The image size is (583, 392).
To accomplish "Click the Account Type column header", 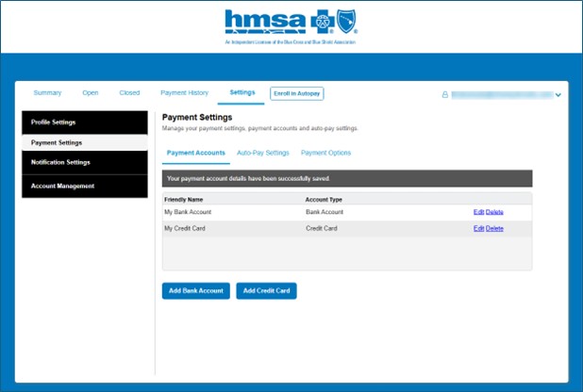I will 324,200.
